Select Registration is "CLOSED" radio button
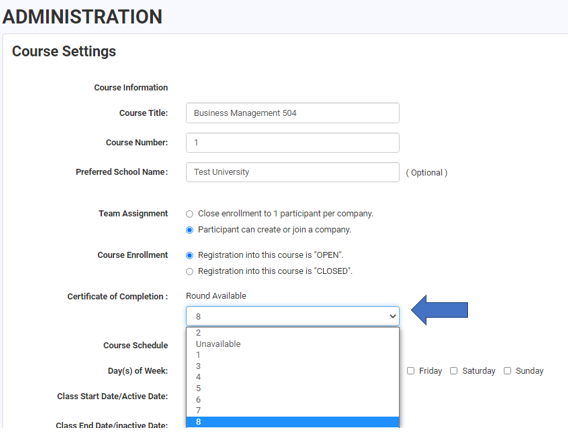This screenshot has height=439, width=568. [x=189, y=271]
